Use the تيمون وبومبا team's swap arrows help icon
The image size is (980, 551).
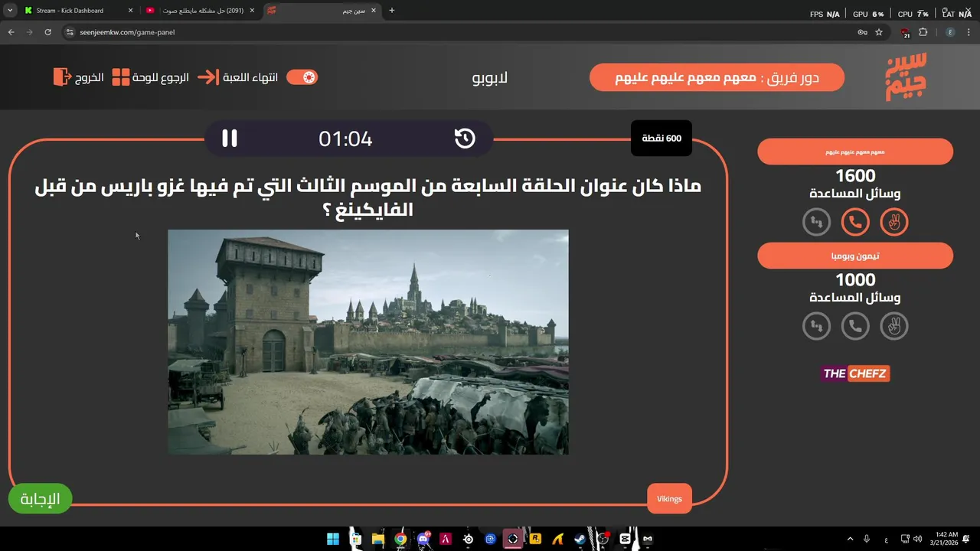point(816,326)
